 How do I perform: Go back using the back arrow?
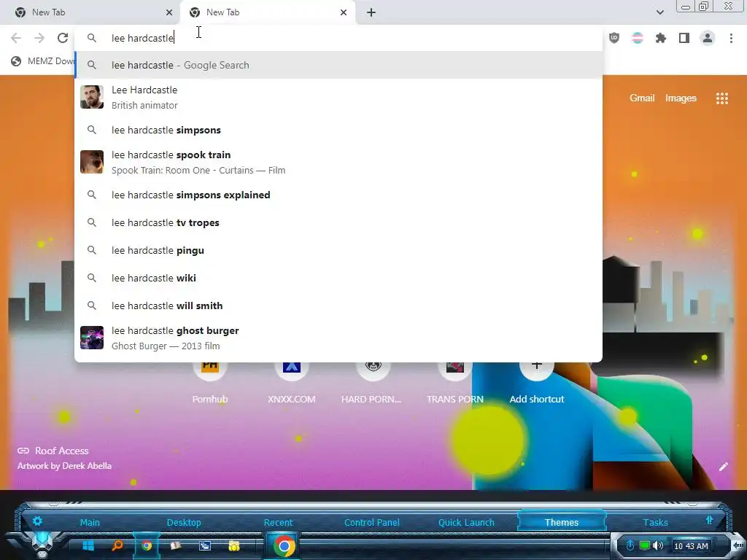pos(16,38)
